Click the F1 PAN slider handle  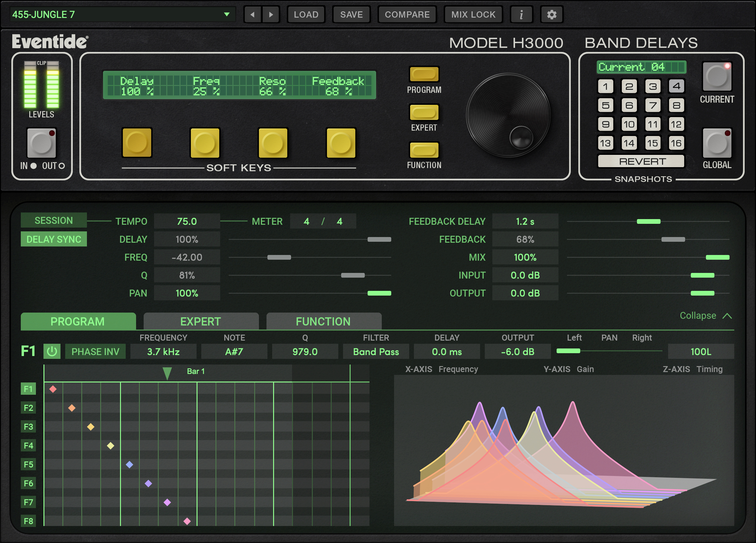[x=568, y=351]
